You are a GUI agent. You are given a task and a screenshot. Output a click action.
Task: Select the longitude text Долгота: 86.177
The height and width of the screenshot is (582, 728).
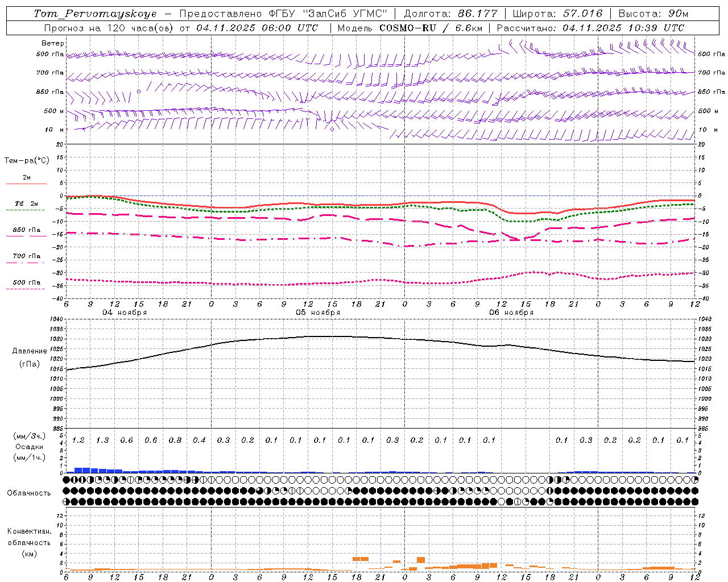[450, 14]
